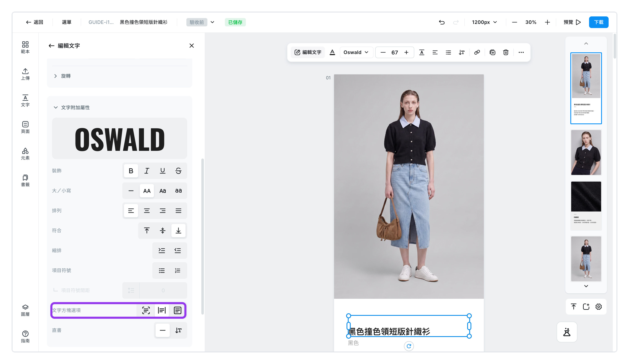
Task: Select lowercase 'aa' in 大/小寫 row
Action: point(178,191)
